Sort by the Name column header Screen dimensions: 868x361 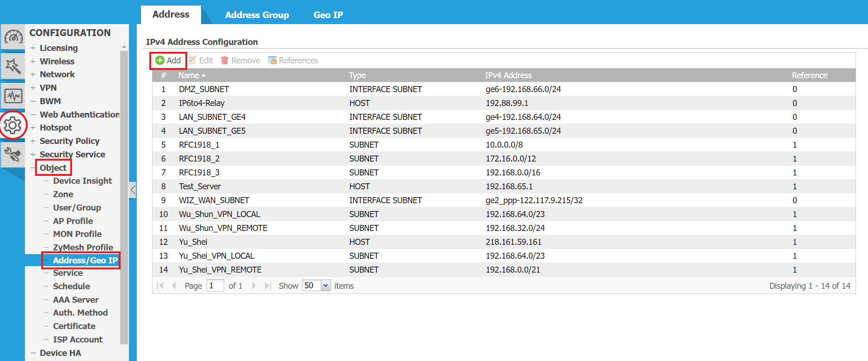tap(189, 75)
